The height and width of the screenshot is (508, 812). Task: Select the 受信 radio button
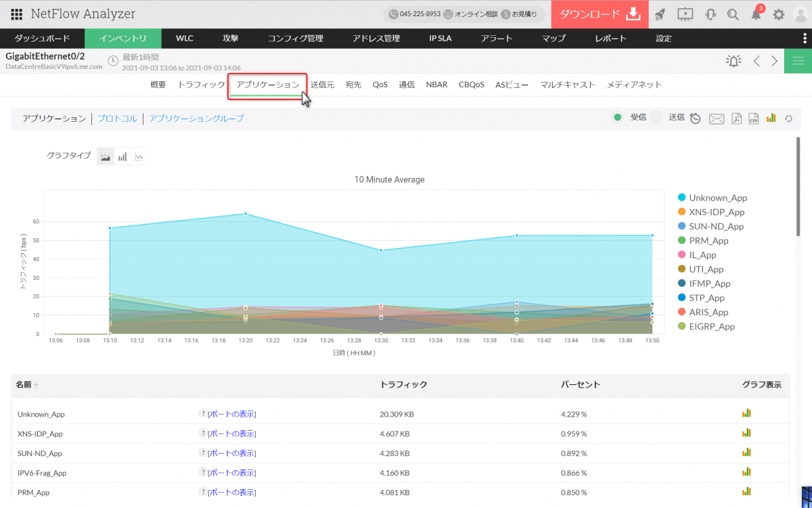tap(617, 118)
